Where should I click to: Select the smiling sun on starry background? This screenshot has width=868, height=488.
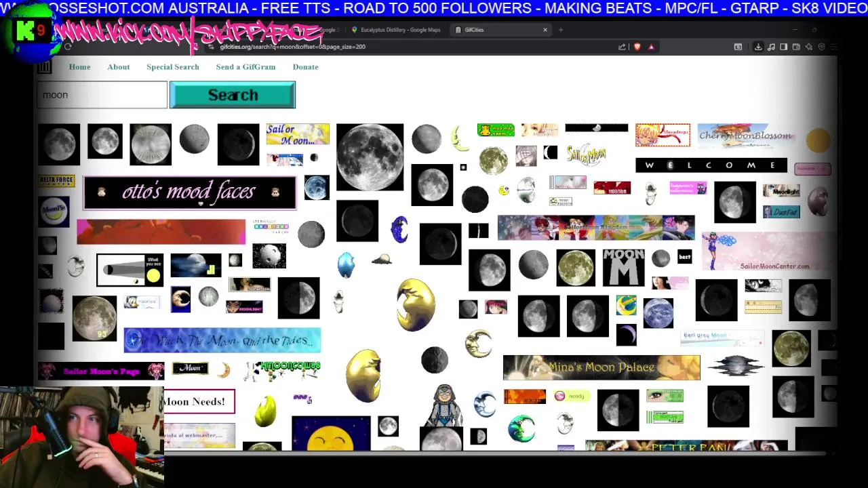pos(331,434)
